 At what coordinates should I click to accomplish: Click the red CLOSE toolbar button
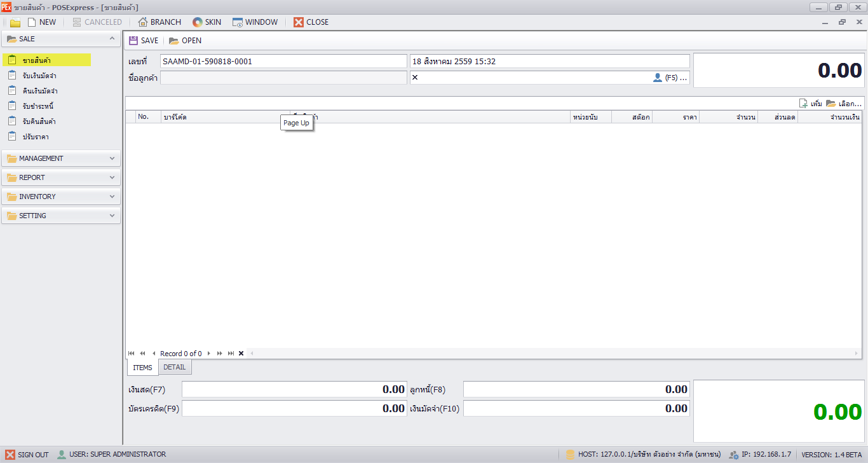[x=311, y=22]
